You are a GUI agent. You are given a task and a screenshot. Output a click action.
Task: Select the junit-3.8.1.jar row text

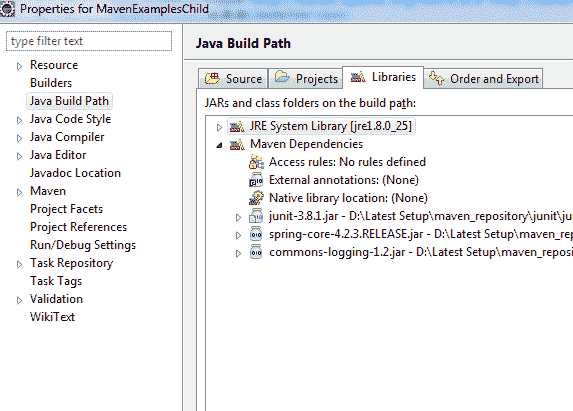[421, 216]
